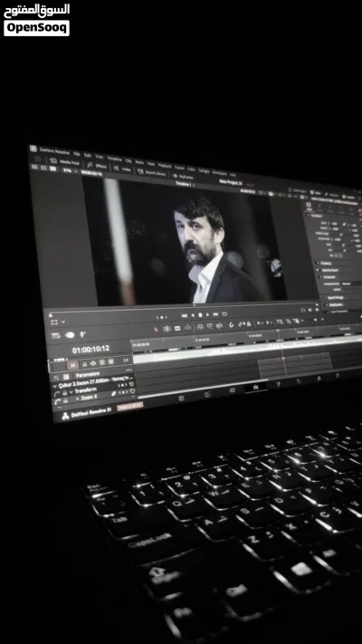Viewport: 362px width, 644px height.
Task: Lock the A1 audio track
Action: (x=85, y=364)
